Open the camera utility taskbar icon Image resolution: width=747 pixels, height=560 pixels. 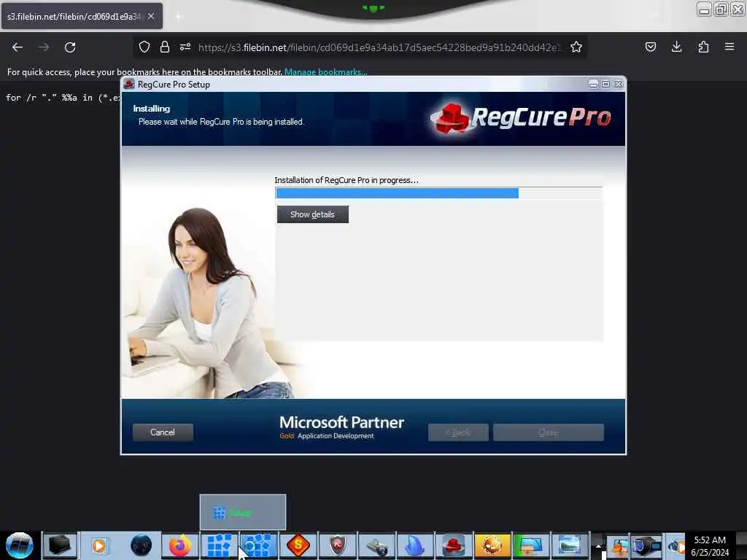[377, 545]
